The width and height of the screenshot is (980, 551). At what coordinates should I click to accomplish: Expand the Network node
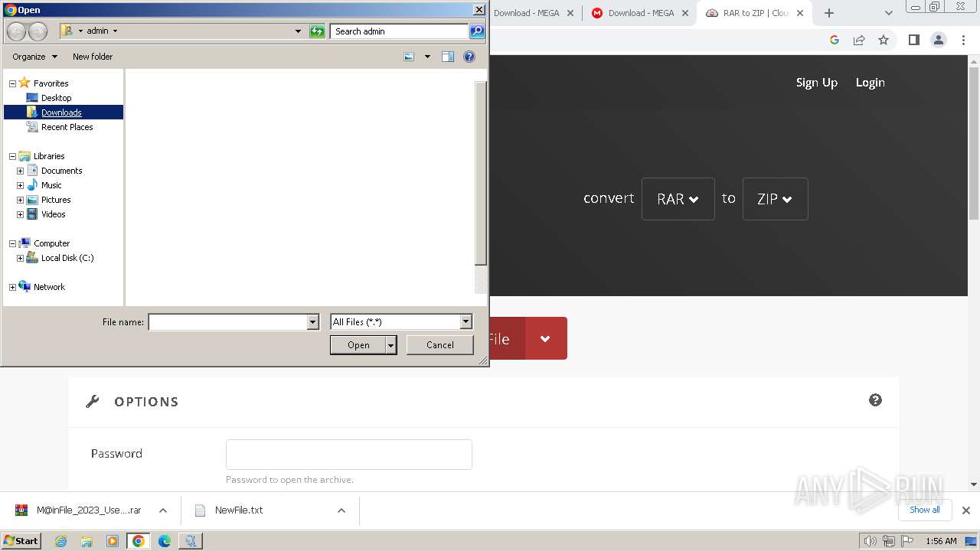(12, 287)
